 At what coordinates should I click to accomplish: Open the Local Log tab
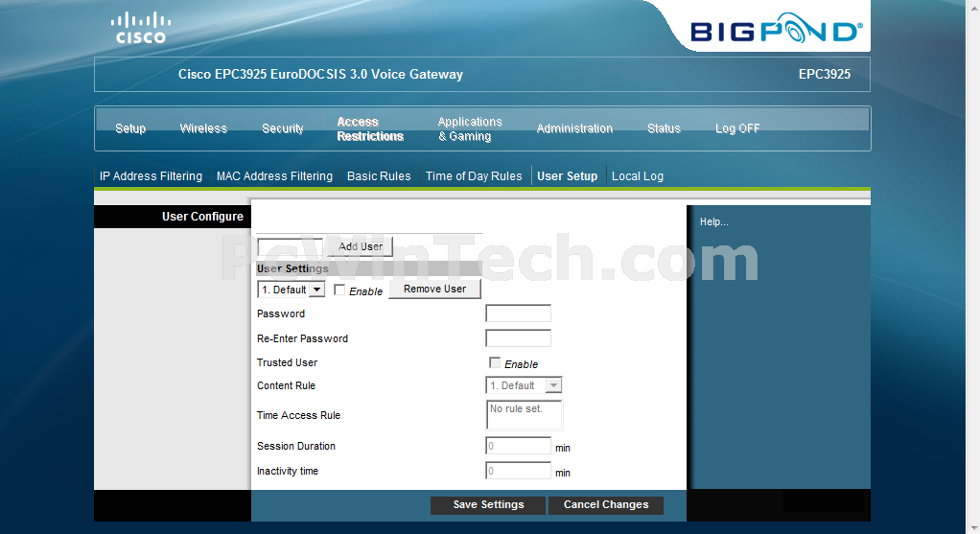638,176
